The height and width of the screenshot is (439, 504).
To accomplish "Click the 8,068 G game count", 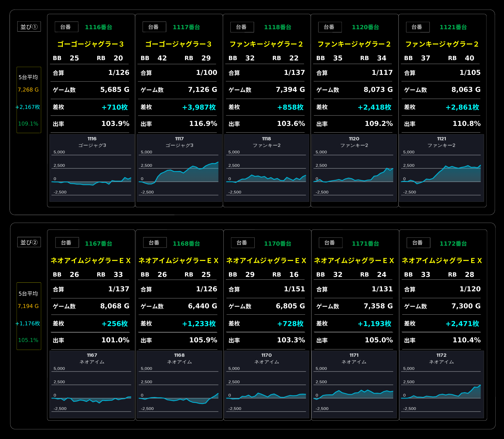I will coord(115,306).
